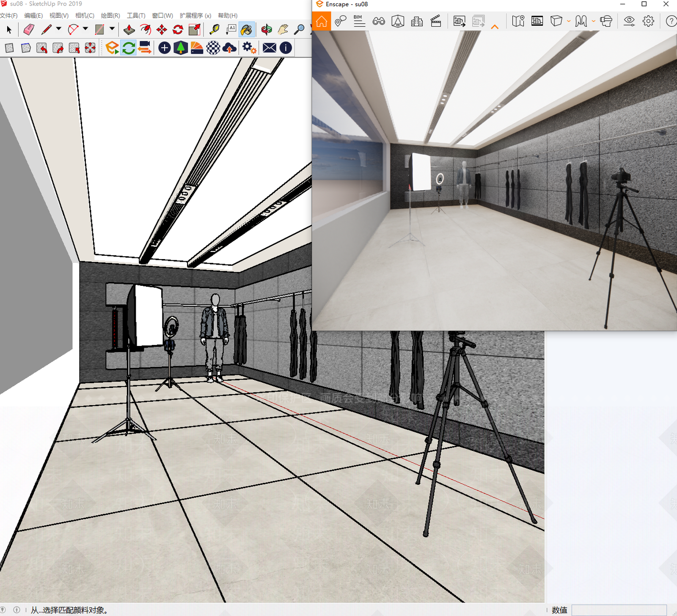Toggle Enscape live updates sync icon

click(129, 48)
